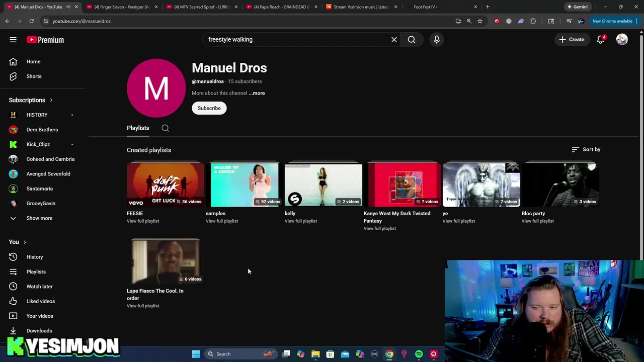Open ye playlist thumbnail

[481, 184]
